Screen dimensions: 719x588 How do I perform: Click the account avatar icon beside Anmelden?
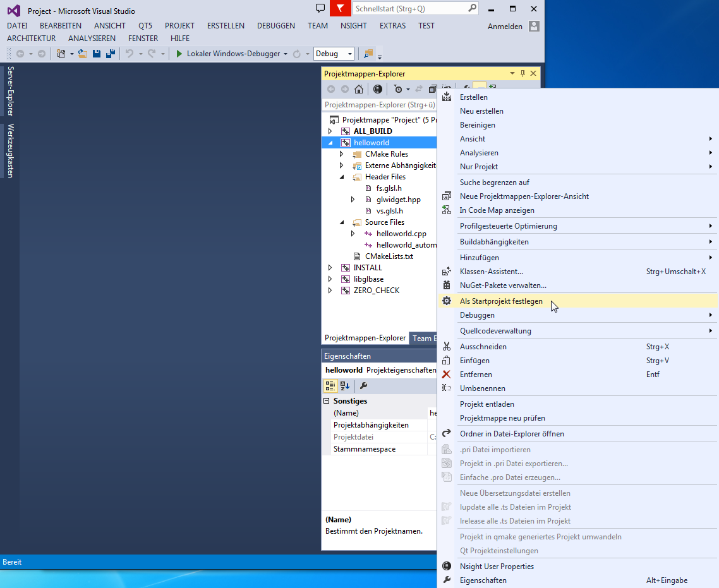(x=534, y=26)
